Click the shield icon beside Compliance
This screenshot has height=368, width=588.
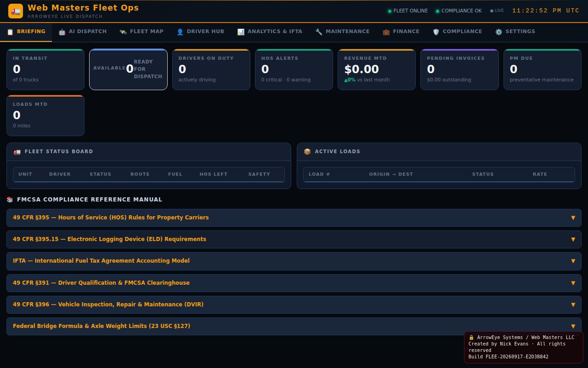coord(436,32)
